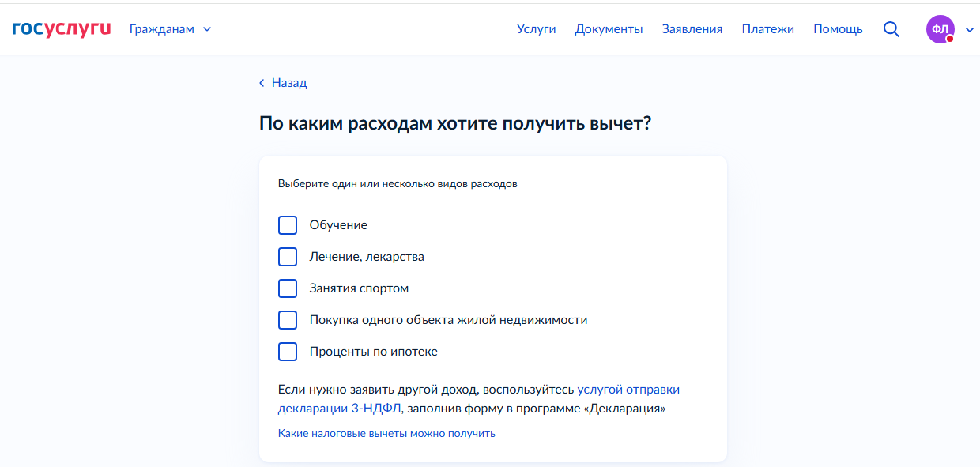Open the Услуги menu item

[x=536, y=29]
